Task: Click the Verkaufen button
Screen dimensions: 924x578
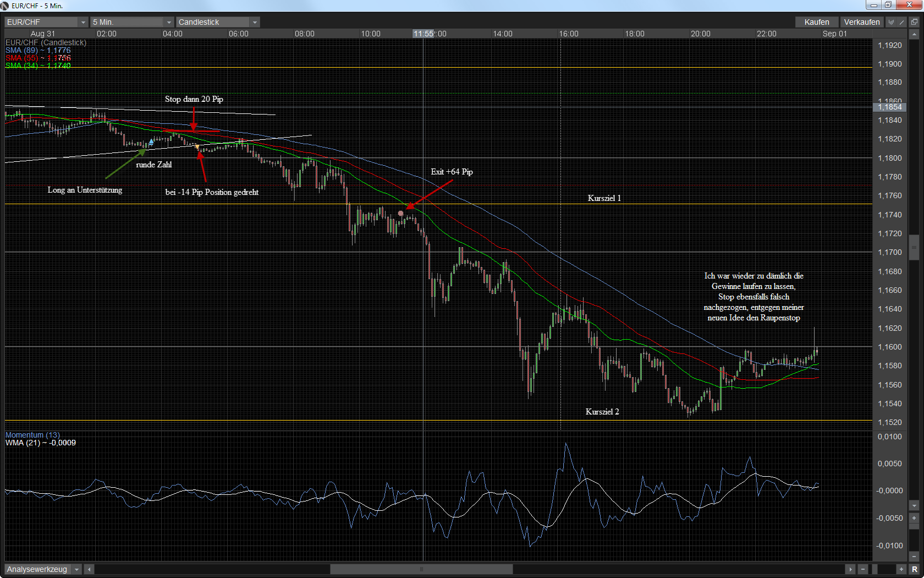Action: (x=862, y=22)
